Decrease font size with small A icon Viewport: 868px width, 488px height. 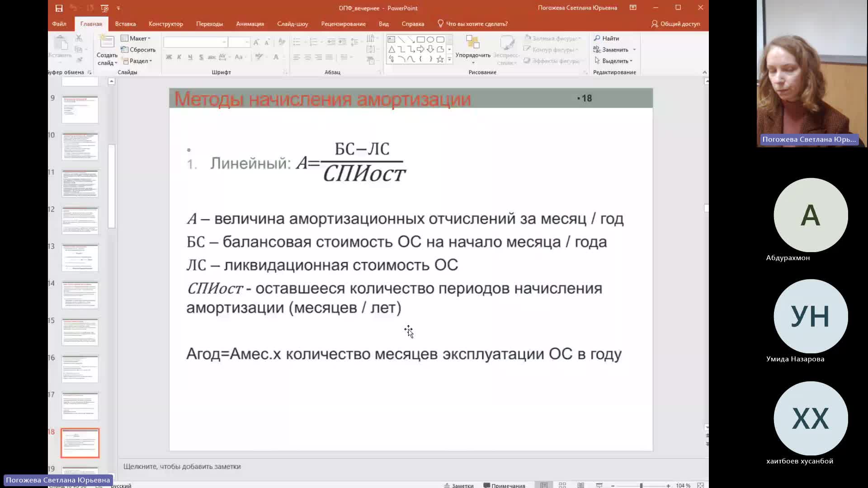(267, 42)
